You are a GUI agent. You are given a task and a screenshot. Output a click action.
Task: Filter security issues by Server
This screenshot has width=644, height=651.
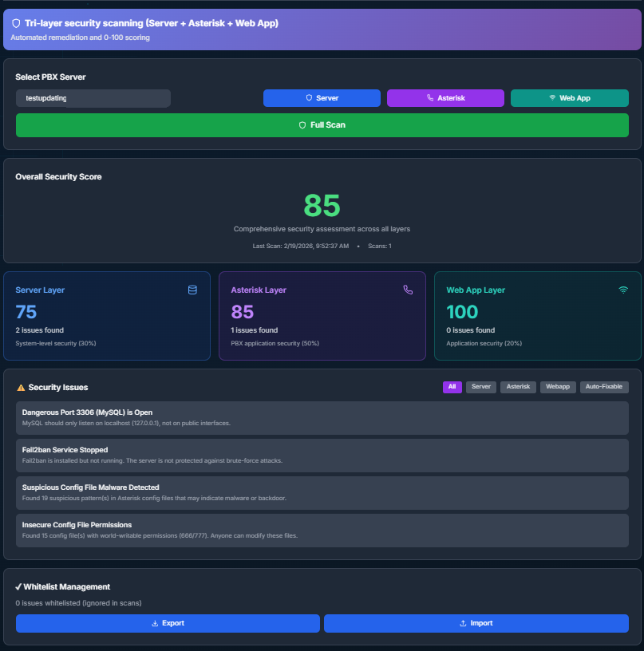480,387
